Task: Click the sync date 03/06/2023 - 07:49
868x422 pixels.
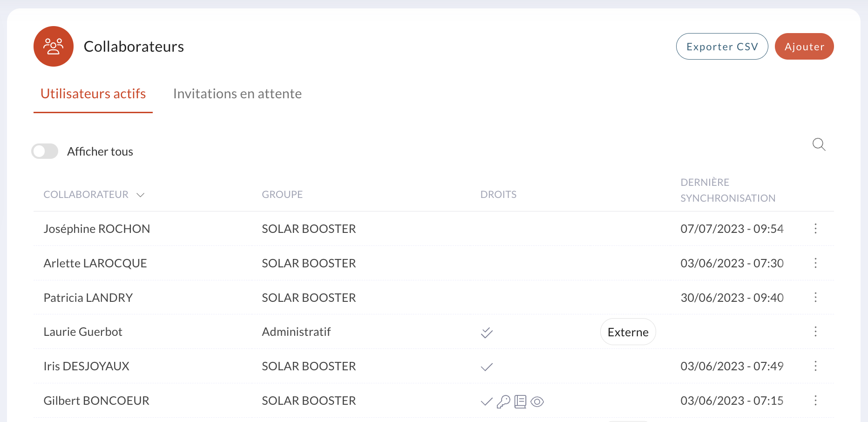Action: (732, 366)
